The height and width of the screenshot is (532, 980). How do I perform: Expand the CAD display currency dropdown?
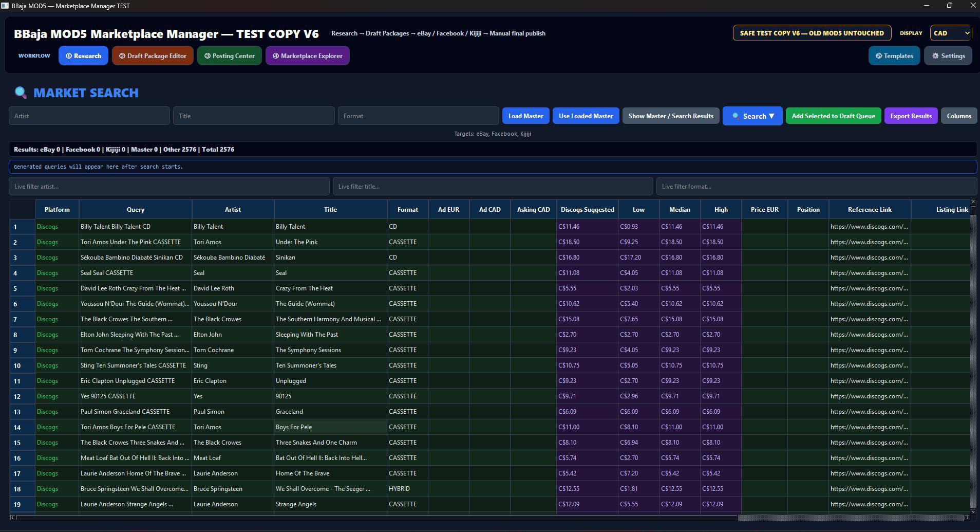(951, 33)
